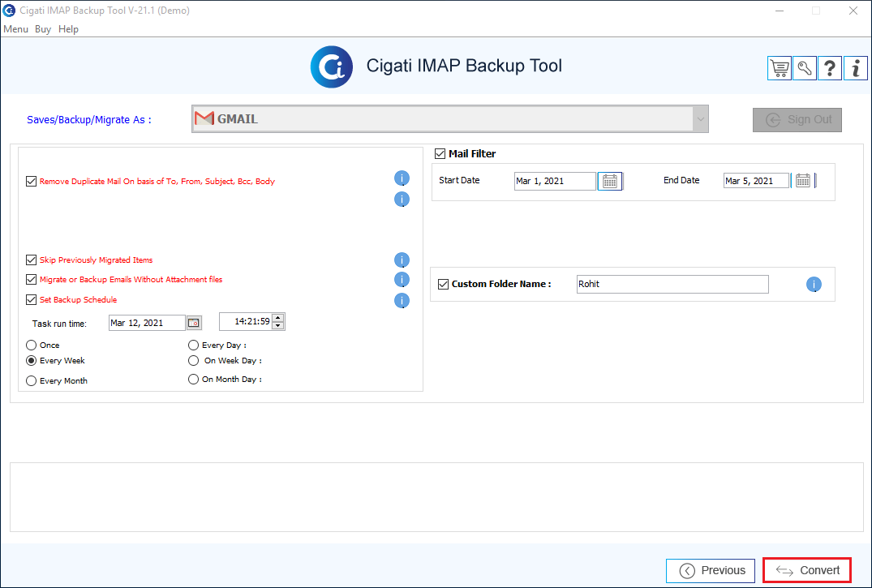View info for Emails Without Attachment option

402,279
